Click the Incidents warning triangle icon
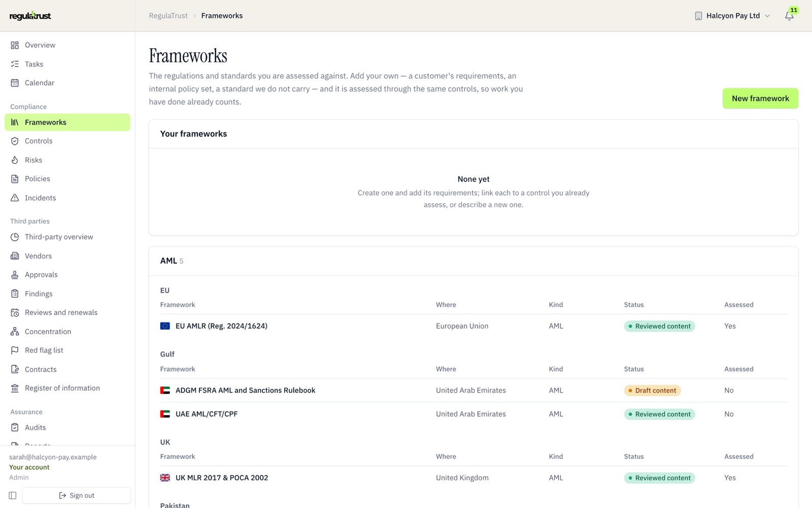The width and height of the screenshot is (812, 508). point(15,198)
